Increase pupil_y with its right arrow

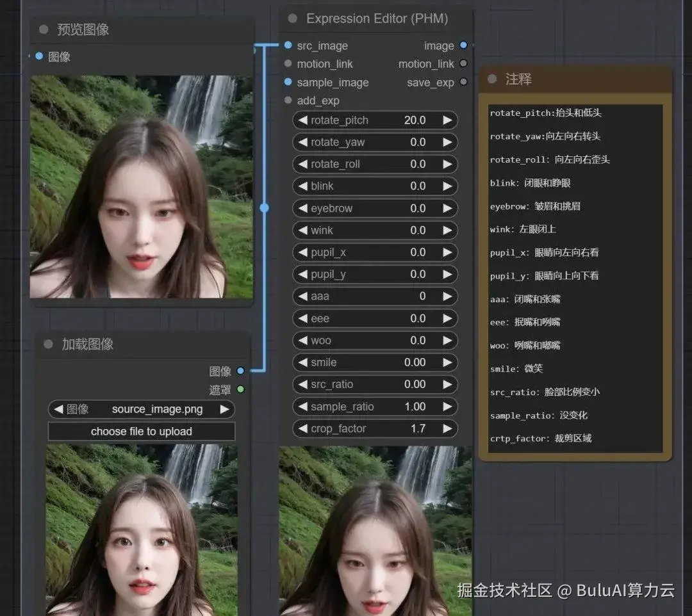(447, 275)
